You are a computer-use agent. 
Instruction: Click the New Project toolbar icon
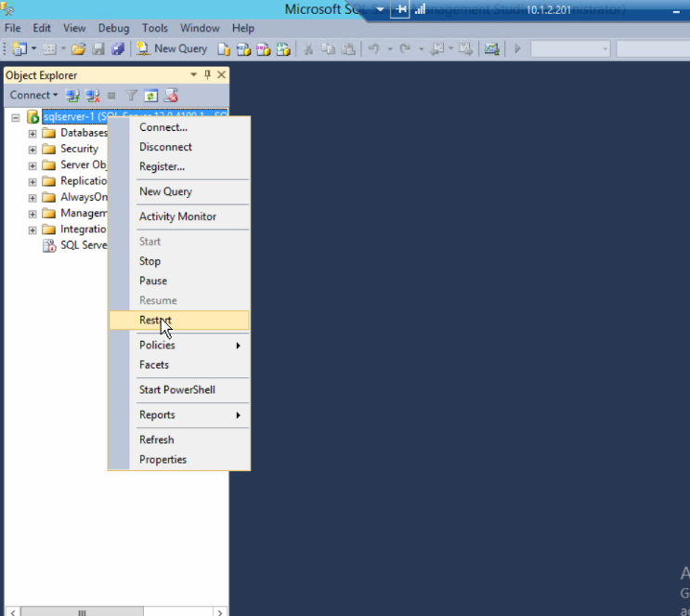coord(19,48)
